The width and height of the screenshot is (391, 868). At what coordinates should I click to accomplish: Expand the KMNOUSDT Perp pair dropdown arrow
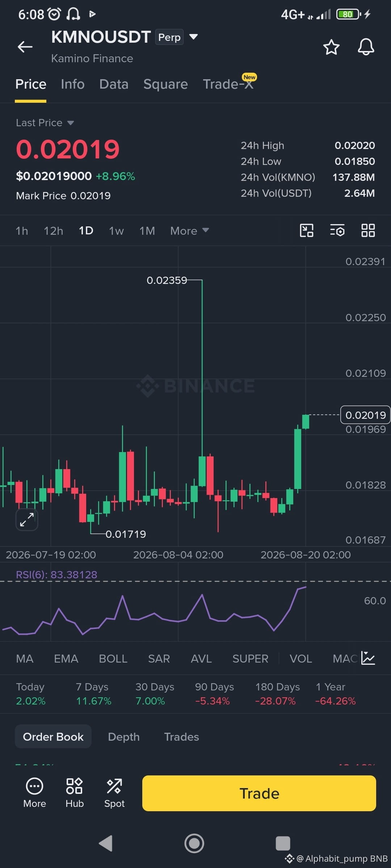click(194, 37)
